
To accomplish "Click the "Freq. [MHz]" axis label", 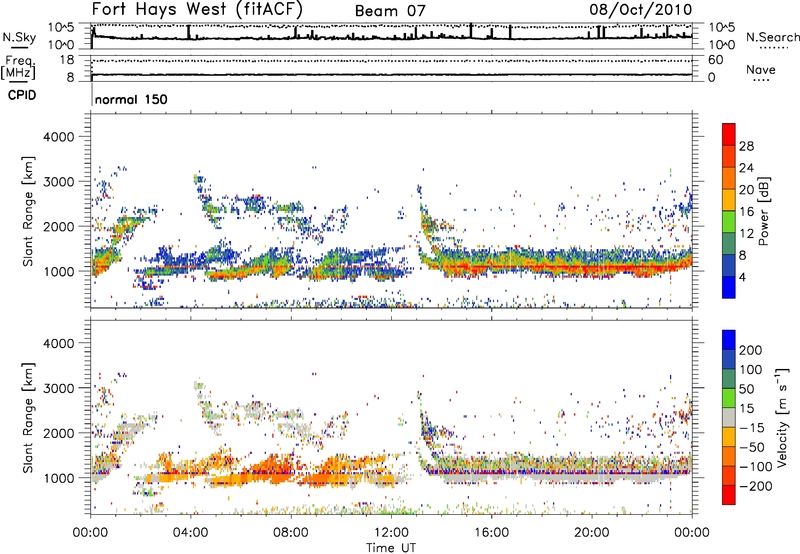I will (x=19, y=67).
